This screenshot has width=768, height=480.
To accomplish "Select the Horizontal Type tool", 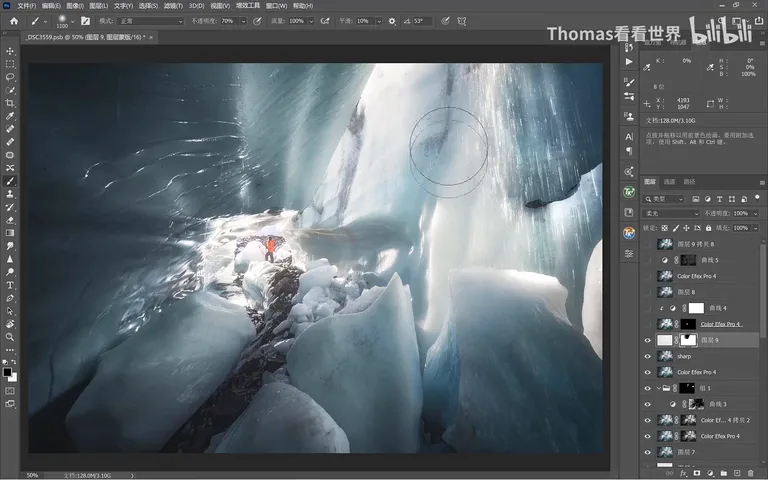I will [x=10, y=285].
